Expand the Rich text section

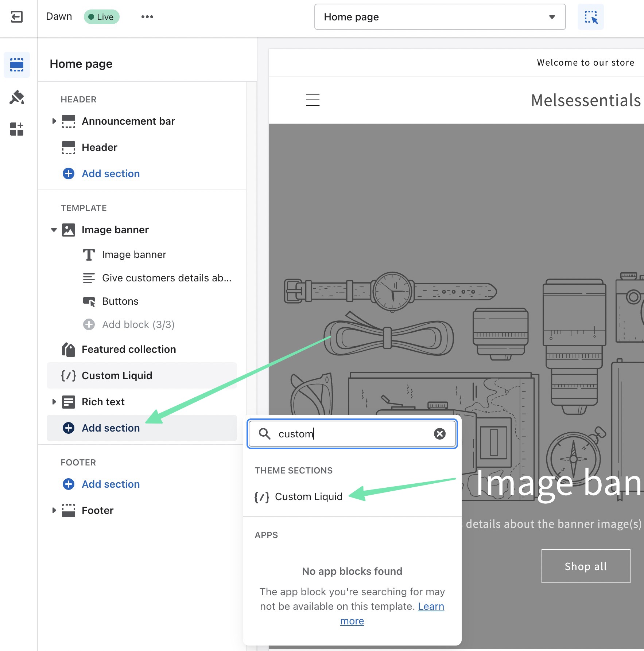tap(54, 402)
